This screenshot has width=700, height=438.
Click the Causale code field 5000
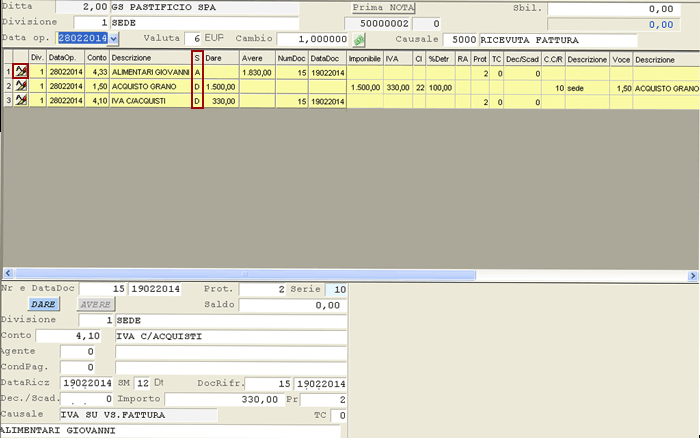pos(460,40)
